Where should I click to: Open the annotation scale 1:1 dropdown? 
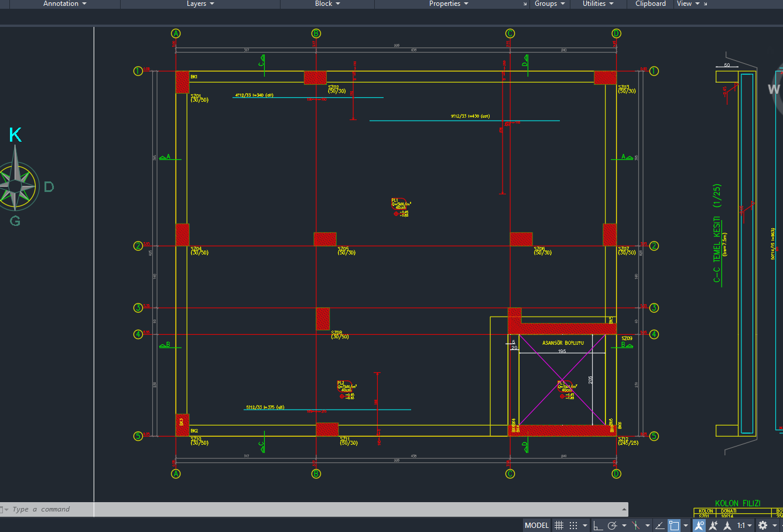click(x=745, y=526)
